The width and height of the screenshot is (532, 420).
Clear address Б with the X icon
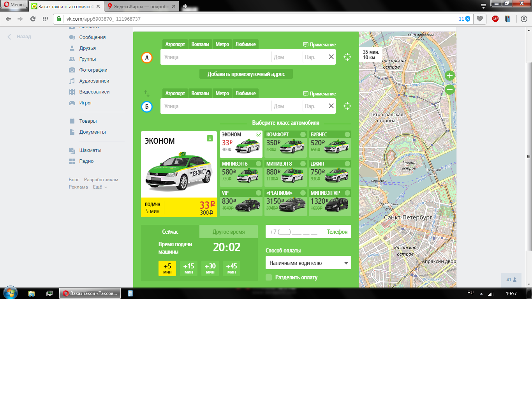331,106
